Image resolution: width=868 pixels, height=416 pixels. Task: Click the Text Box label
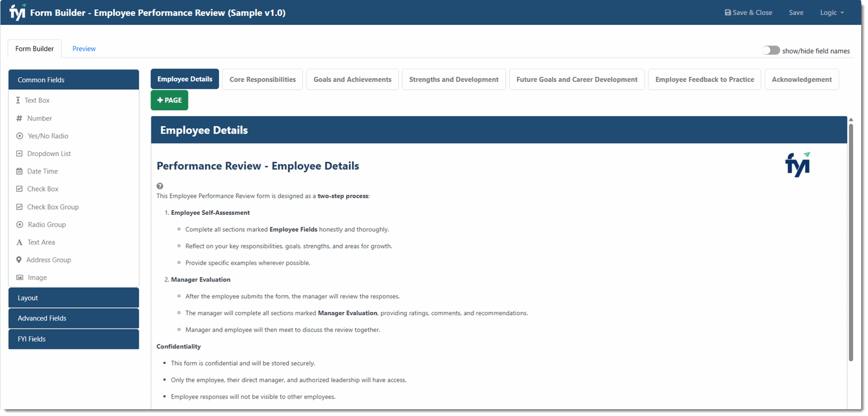pyautogui.click(x=37, y=100)
